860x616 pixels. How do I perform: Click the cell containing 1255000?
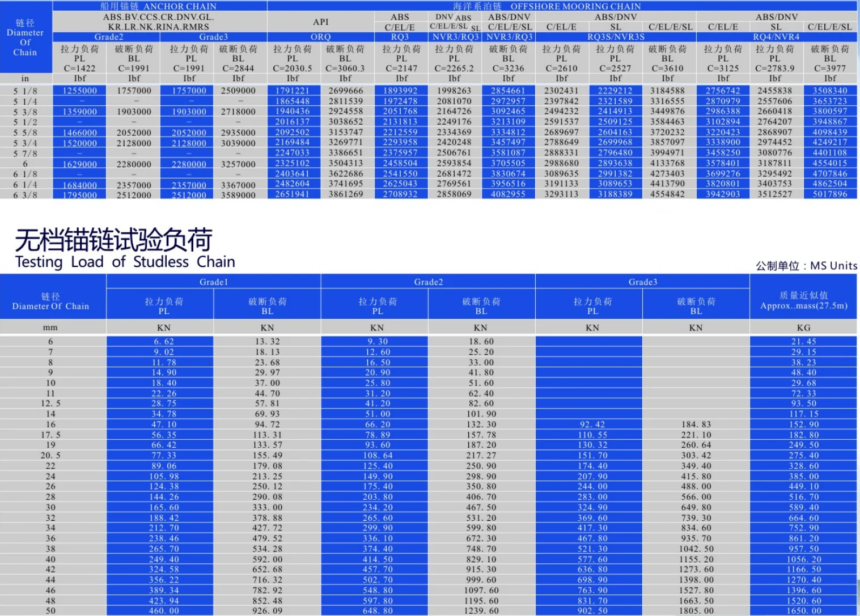point(79,91)
